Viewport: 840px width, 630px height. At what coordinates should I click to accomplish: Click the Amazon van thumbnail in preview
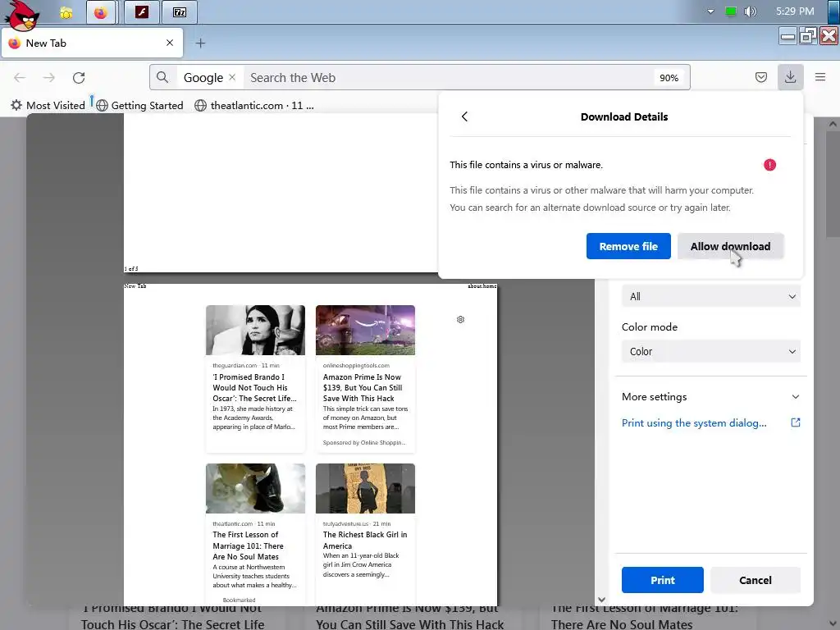point(365,330)
